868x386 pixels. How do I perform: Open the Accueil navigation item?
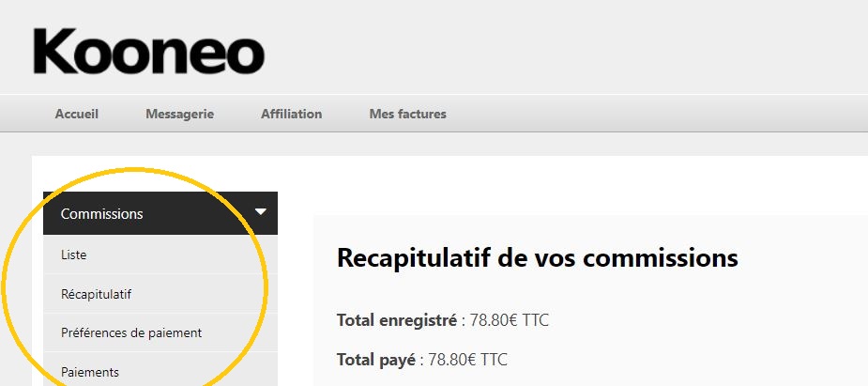[x=76, y=114]
